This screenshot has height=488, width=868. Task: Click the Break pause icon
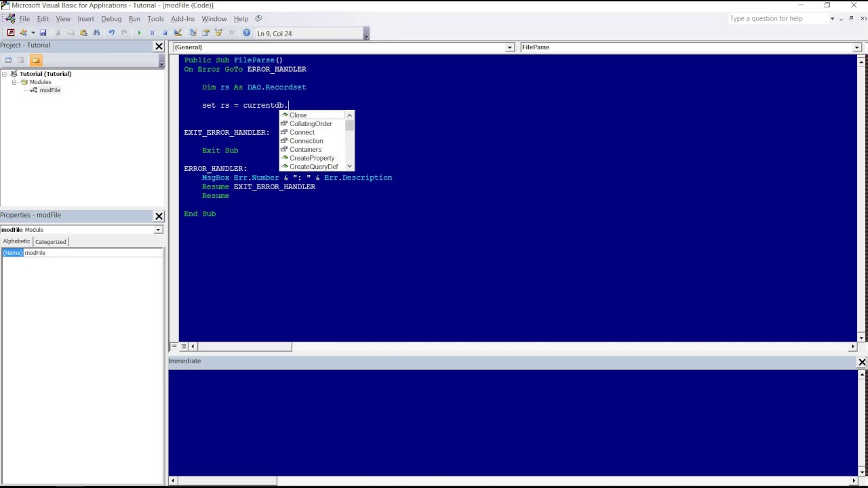pos(152,33)
